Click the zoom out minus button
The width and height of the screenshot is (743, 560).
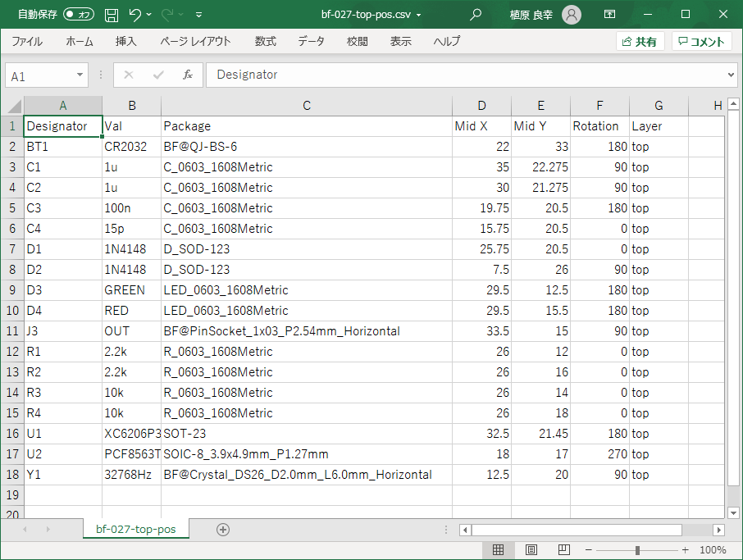tap(589, 550)
